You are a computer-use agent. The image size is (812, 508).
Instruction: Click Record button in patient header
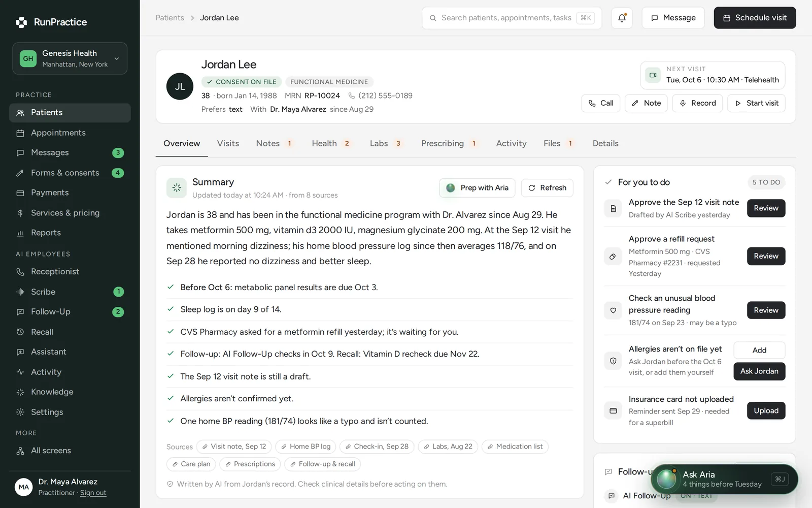[x=697, y=103]
